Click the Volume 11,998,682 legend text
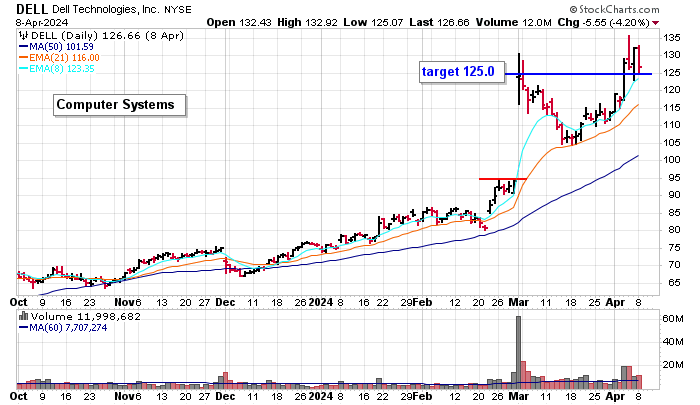700x405 pixels. (86, 317)
